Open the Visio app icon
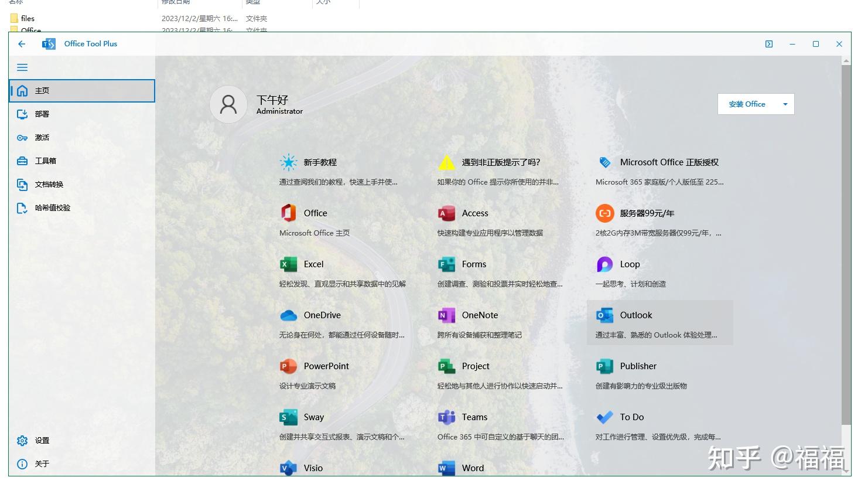 point(288,468)
